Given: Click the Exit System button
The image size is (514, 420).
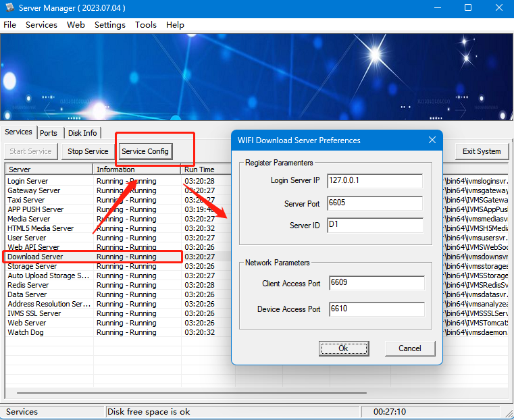Looking at the screenshot, I should point(482,151).
